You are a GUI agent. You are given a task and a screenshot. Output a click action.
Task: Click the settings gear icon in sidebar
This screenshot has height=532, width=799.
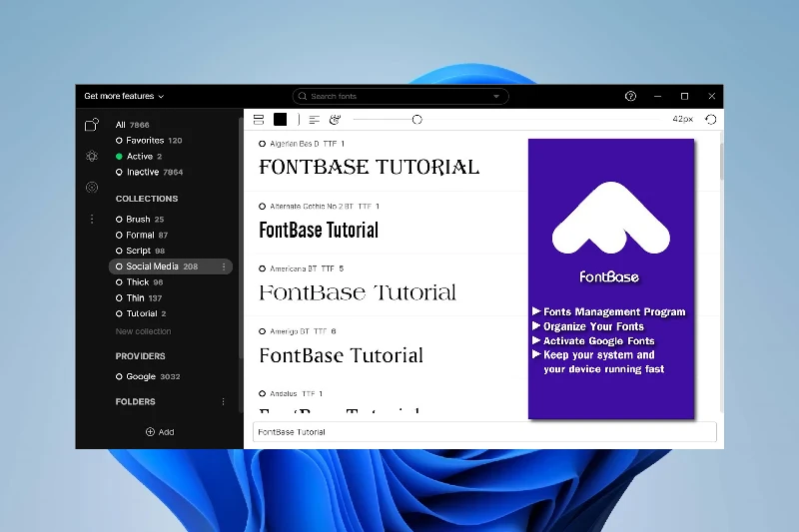(92, 156)
